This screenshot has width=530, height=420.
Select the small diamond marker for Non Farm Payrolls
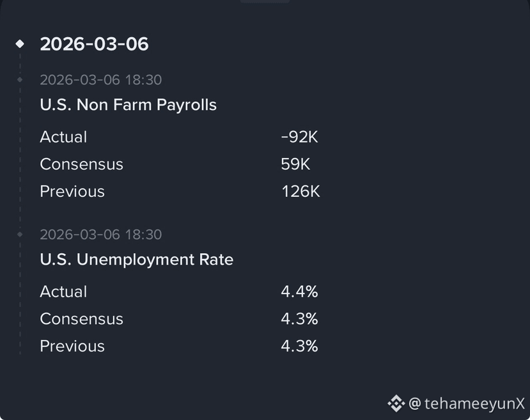click(x=20, y=80)
